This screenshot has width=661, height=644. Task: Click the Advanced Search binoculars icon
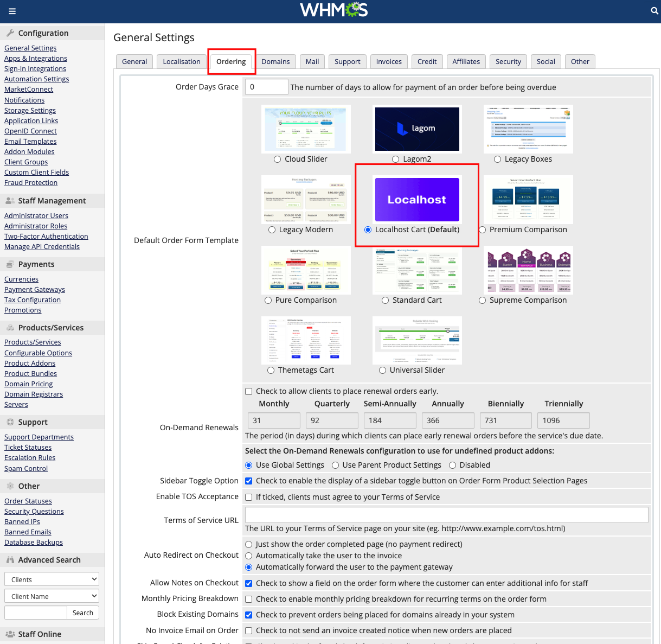point(10,560)
